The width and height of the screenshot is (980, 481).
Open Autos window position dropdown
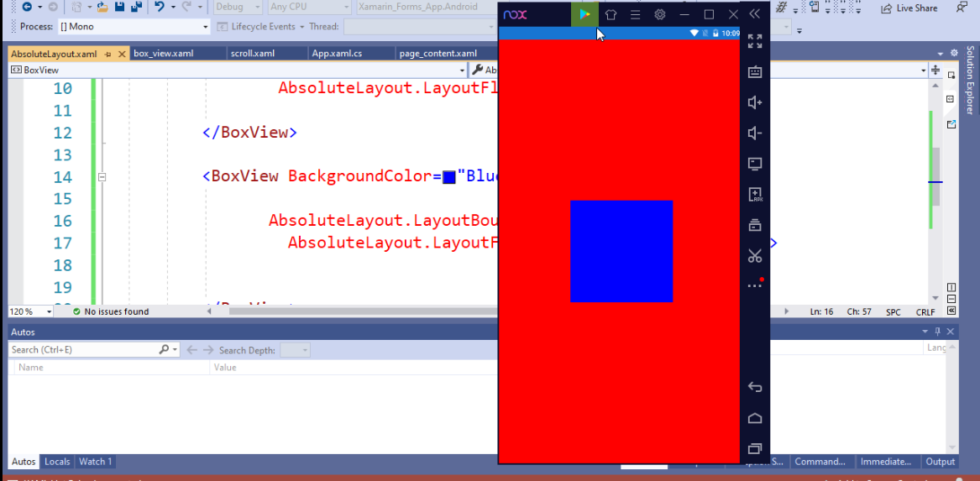[925, 332]
